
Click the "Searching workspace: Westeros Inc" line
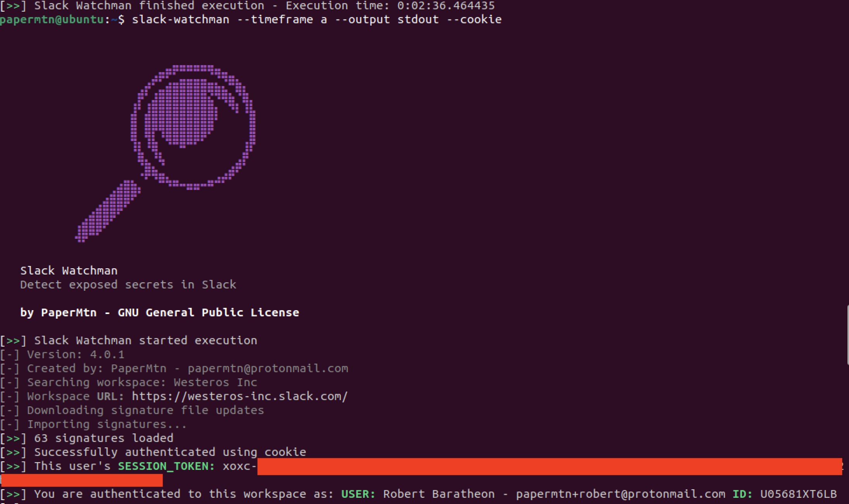pyautogui.click(x=142, y=382)
